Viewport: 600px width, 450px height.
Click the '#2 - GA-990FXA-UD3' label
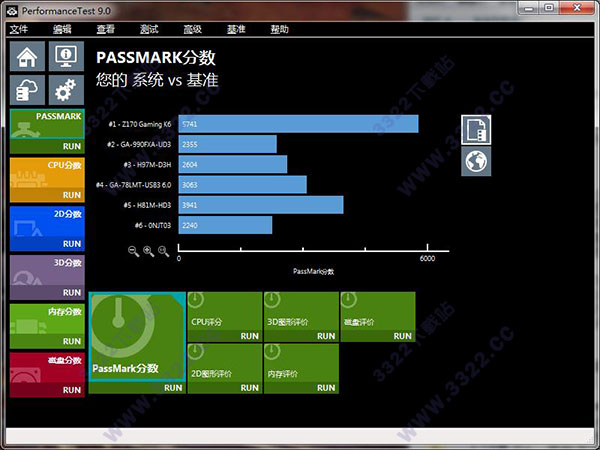pos(139,144)
